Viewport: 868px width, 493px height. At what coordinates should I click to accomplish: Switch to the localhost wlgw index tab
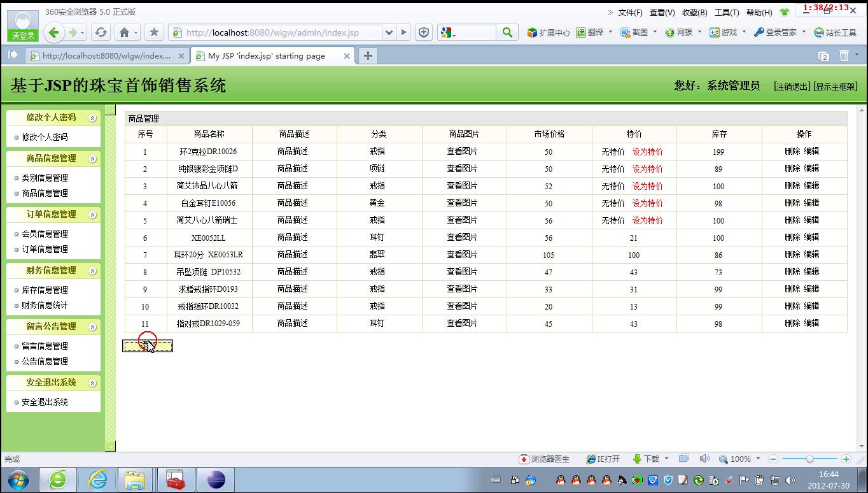pos(106,56)
